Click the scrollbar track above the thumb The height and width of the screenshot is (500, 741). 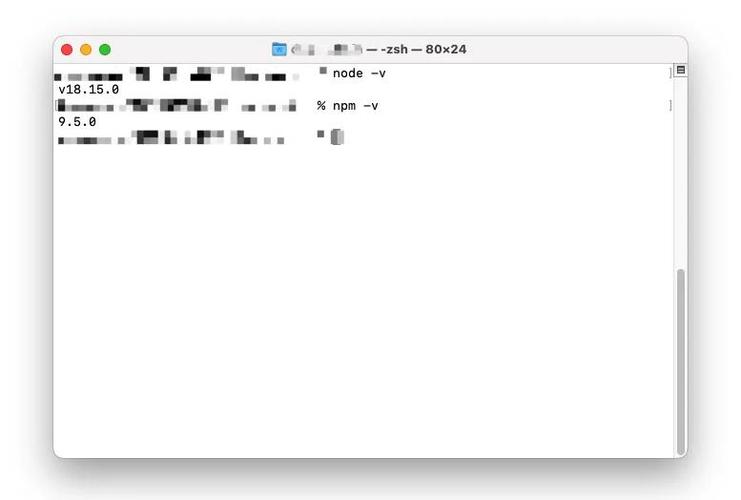[680, 180]
